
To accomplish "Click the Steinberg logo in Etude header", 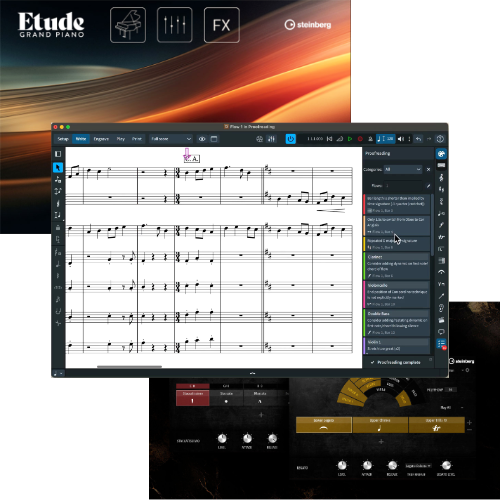I will (x=308, y=25).
